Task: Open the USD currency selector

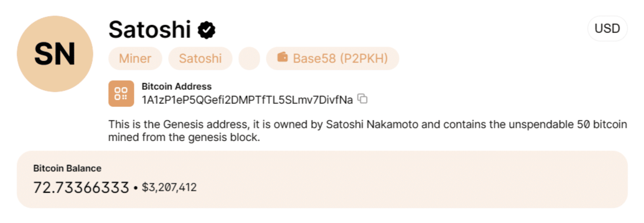Action: click(607, 29)
